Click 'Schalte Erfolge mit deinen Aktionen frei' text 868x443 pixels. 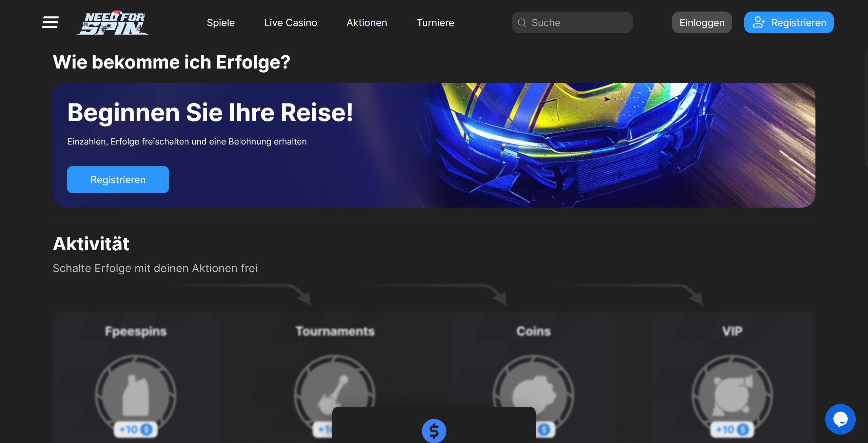tap(155, 268)
